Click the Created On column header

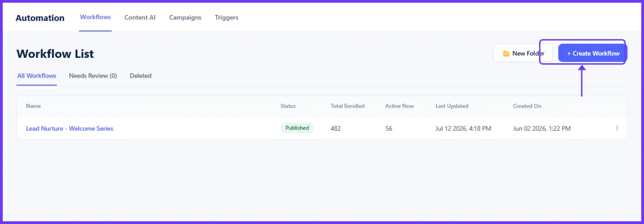pos(527,106)
